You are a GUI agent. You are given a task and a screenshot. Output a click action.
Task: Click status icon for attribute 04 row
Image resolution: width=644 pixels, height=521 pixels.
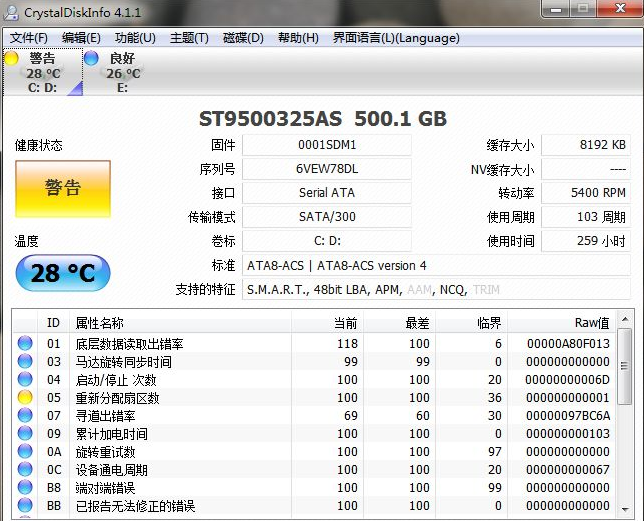point(25,379)
